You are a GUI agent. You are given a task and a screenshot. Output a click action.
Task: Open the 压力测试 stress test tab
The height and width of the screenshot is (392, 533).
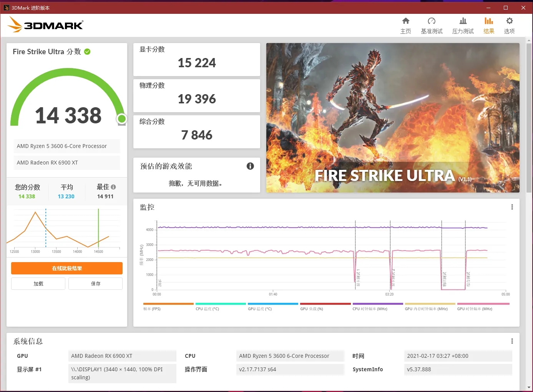463,26
